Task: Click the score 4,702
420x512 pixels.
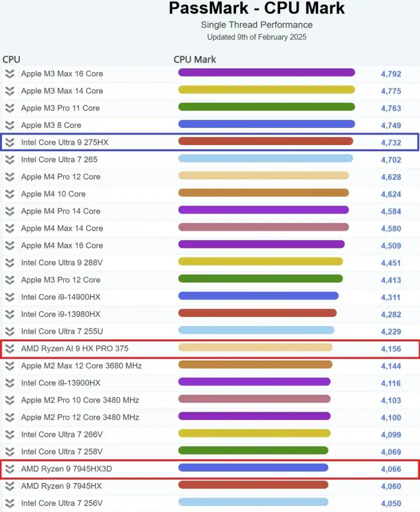Action: [391, 160]
